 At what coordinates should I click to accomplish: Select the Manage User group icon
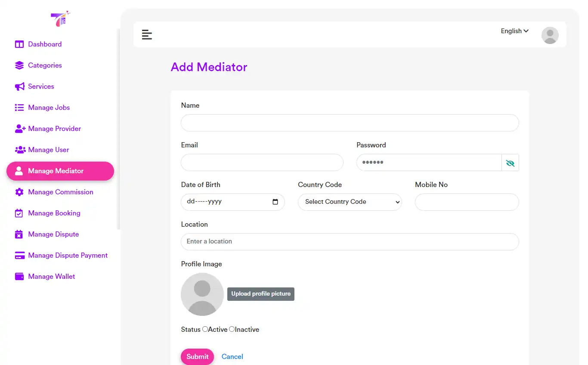tap(19, 150)
